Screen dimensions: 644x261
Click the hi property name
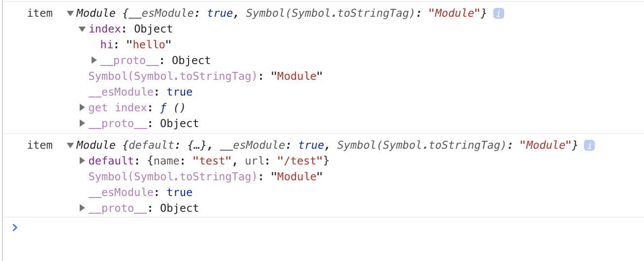[x=106, y=45]
